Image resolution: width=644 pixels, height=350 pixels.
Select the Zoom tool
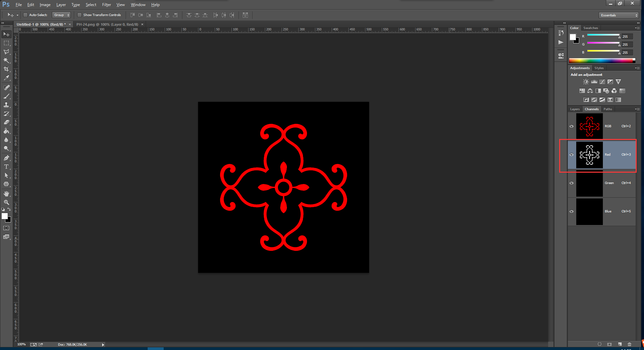click(x=6, y=202)
